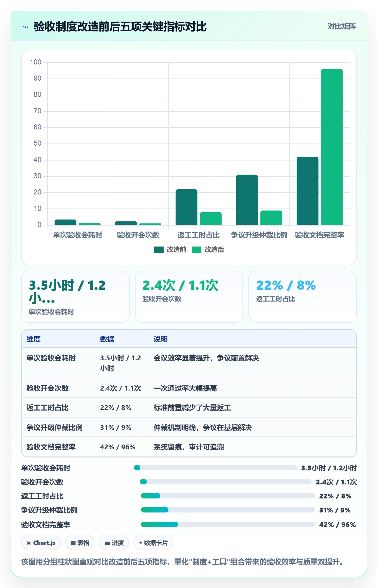378x588 pixels.
Task: Click the progress bar for 单次验收会耗时
Action: [x=215, y=468]
